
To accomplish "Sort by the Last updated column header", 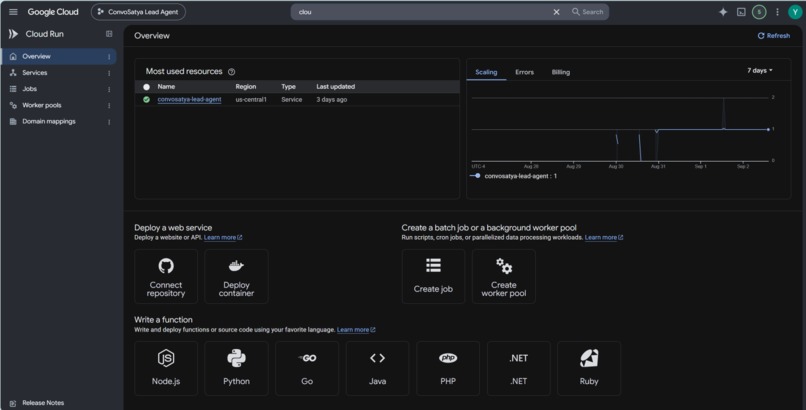I will coord(336,87).
